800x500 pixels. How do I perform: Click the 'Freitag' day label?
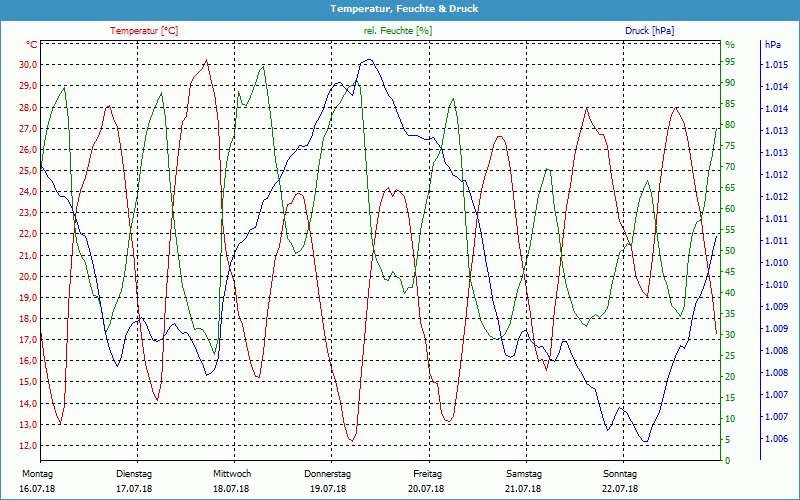428,474
